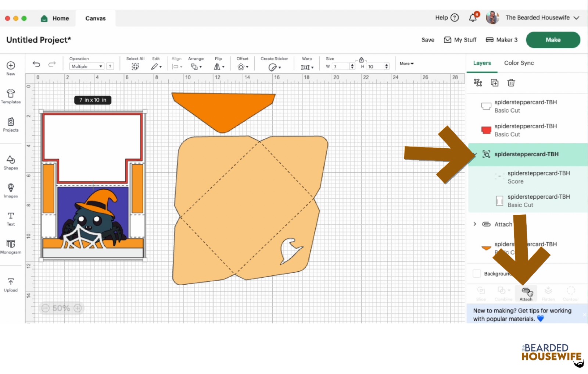Open the Templates sidebar tool
This screenshot has width=588, height=374.
pyautogui.click(x=11, y=96)
